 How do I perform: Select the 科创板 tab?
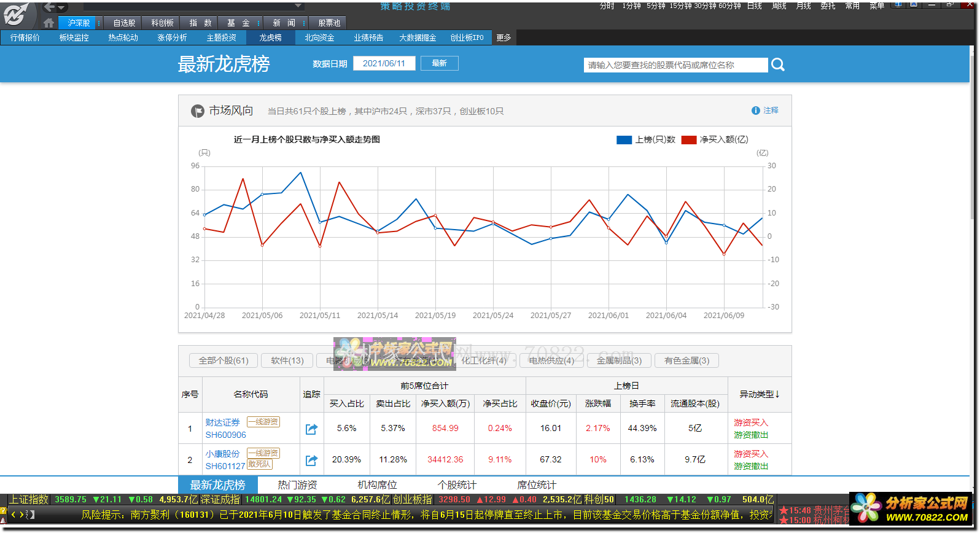pos(162,23)
